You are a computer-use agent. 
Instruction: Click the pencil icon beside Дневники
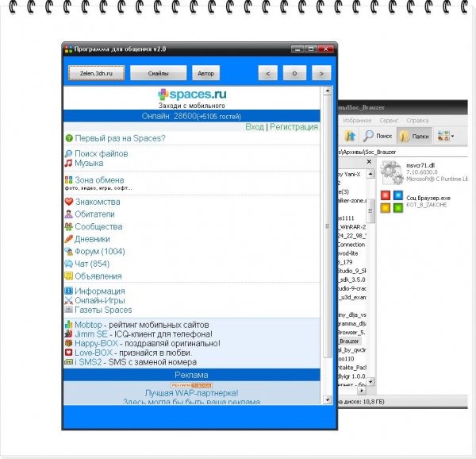(68, 239)
